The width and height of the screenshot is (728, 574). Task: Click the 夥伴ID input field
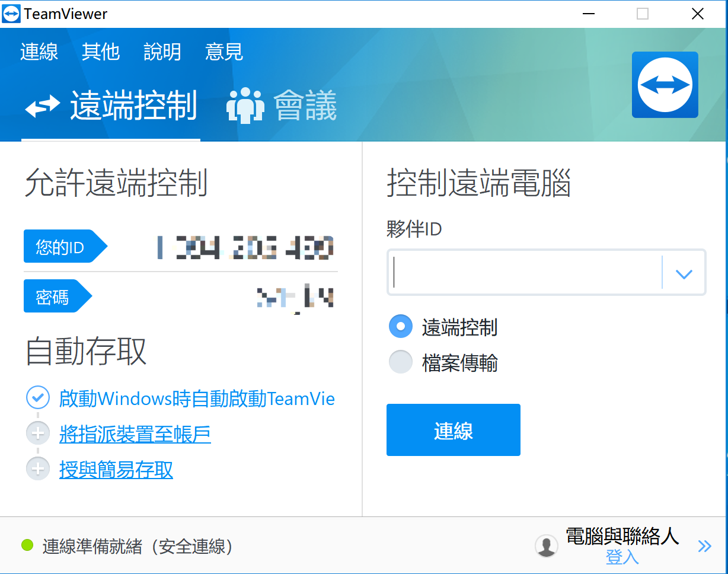pos(525,273)
